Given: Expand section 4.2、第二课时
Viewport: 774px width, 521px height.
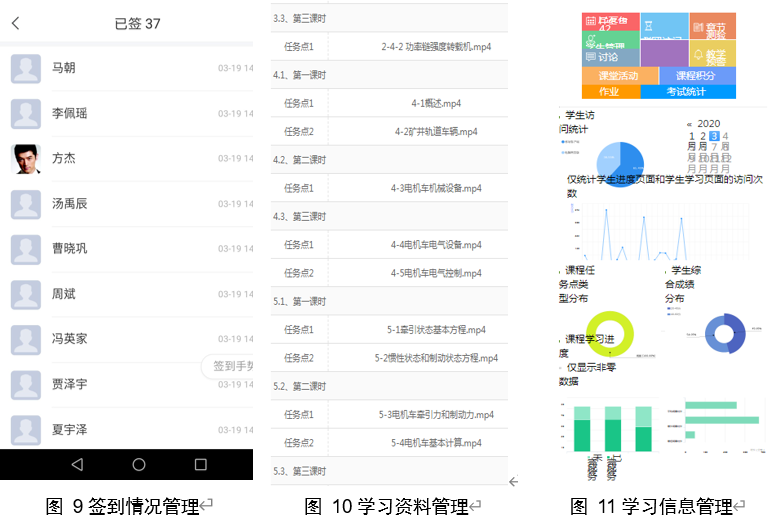Looking at the screenshot, I should tap(300, 160).
